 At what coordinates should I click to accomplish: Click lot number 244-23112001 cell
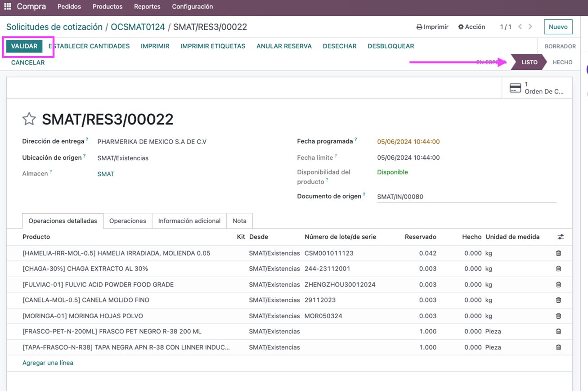(x=327, y=269)
